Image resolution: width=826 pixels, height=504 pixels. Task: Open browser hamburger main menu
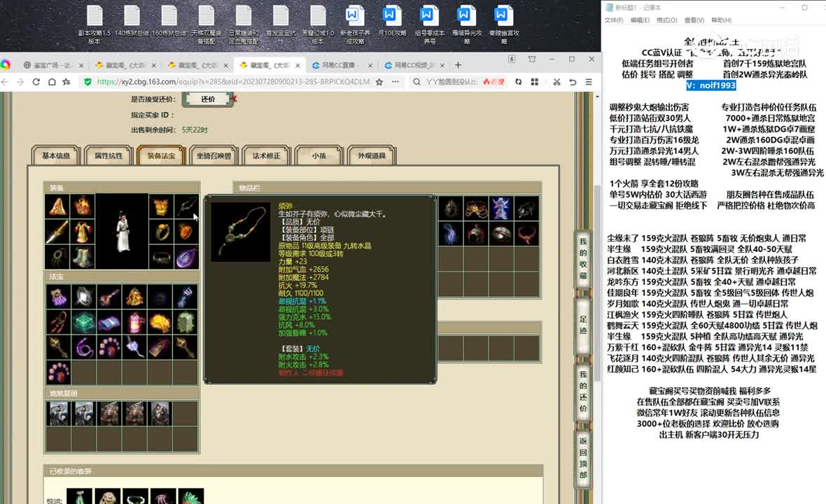click(x=589, y=82)
